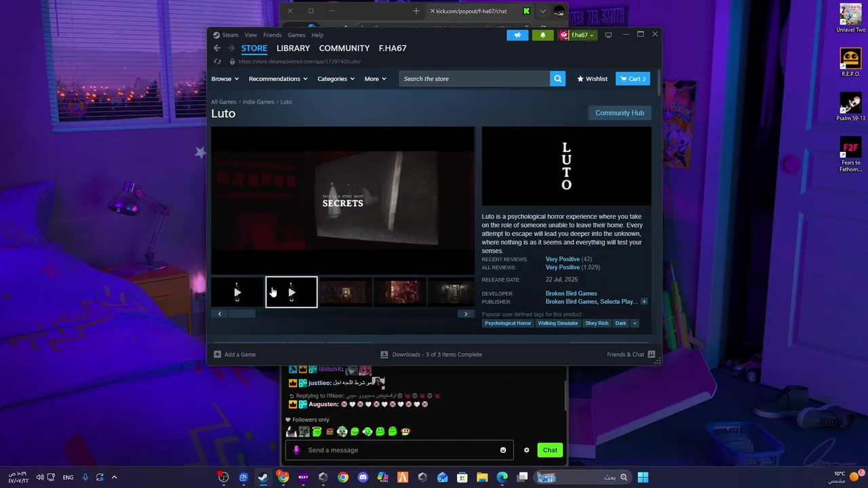Image resolution: width=868 pixels, height=488 pixels.
Task: Click the Community Hub button
Action: pos(620,113)
